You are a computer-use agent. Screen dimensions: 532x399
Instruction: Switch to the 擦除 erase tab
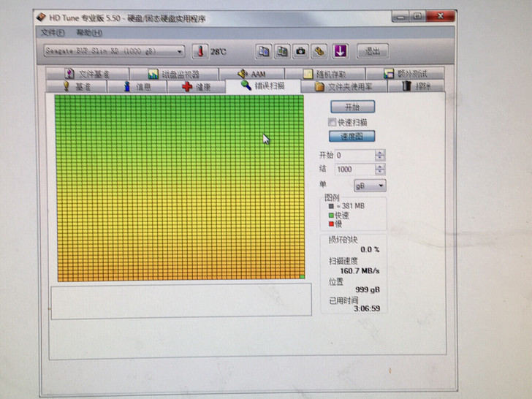tap(416, 86)
